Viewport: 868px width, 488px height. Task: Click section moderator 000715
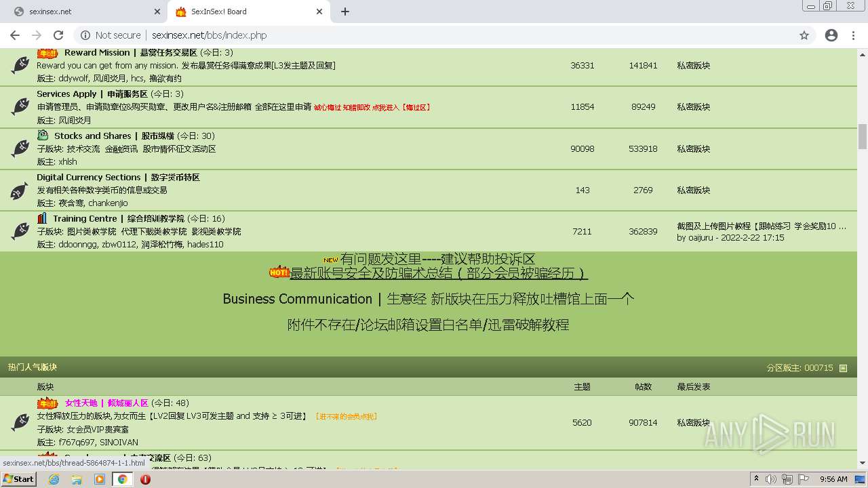(x=818, y=367)
